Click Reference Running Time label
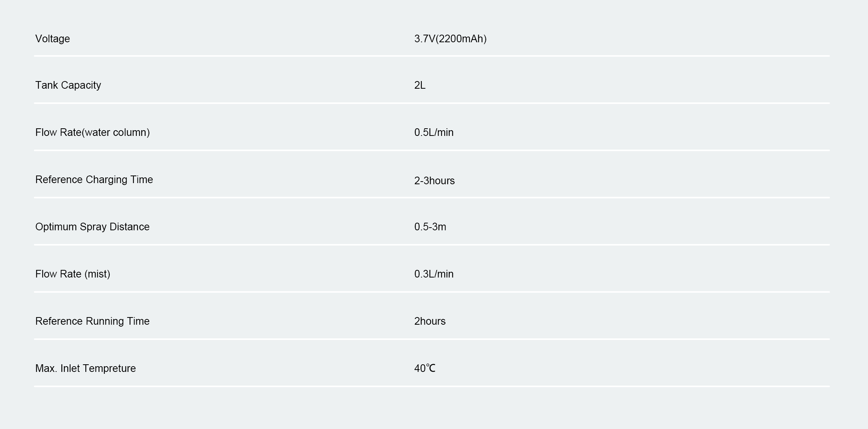Screen dimensions: 868x429 (x=92, y=321)
